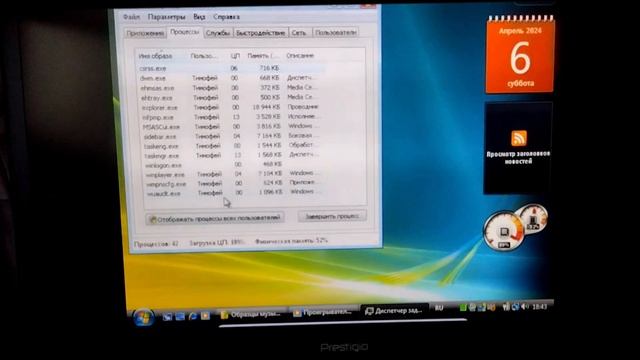Sort by Память column header
This screenshot has width=640, height=360.
coord(264,56)
